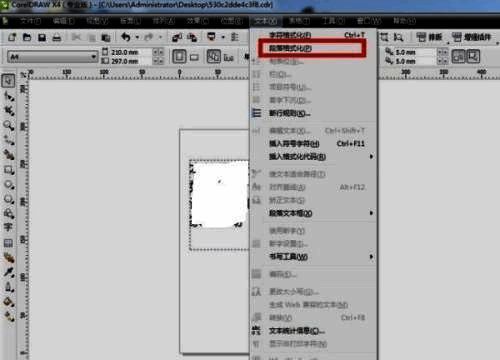Click the Paste icon in toolbar
Image resolution: width=500 pixels, height=360 pixels.
(106, 37)
